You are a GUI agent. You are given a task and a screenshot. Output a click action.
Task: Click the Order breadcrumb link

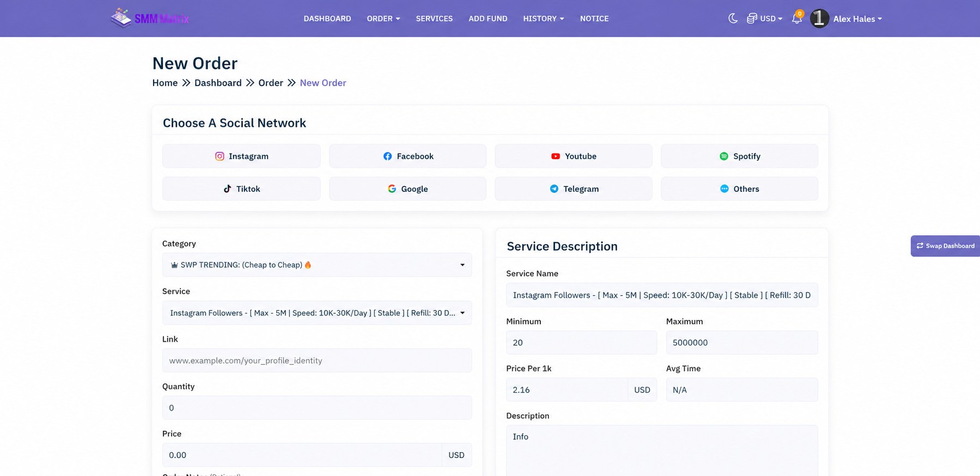(x=271, y=83)
